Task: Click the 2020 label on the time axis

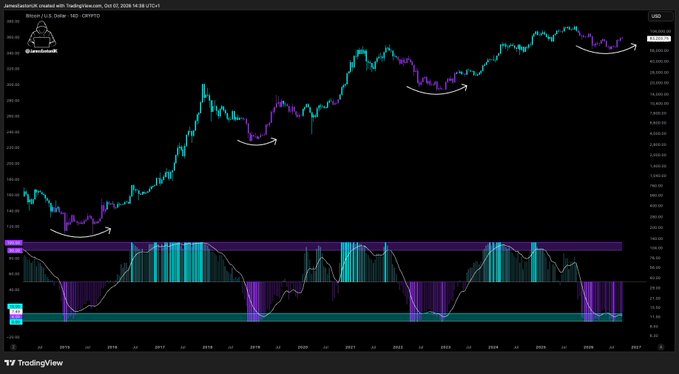Action: tap(303, 347)
